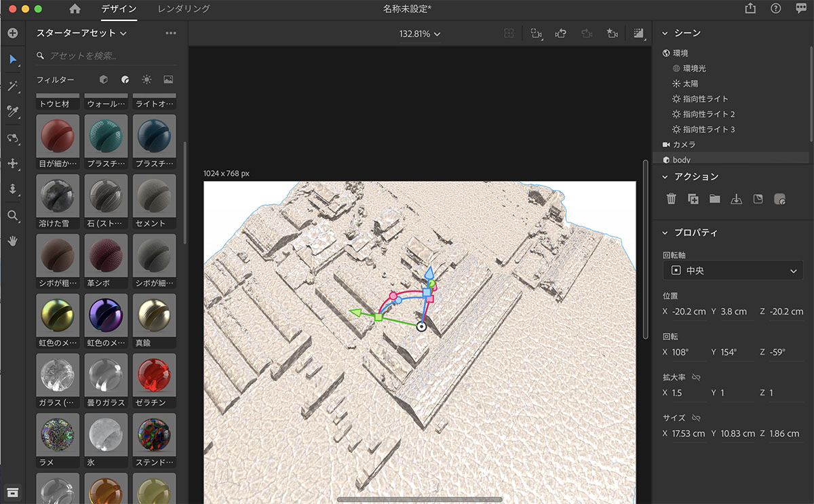Click the trash delete icon in Actions
This screenshot has width=814, height=504.
coord(672,199)
